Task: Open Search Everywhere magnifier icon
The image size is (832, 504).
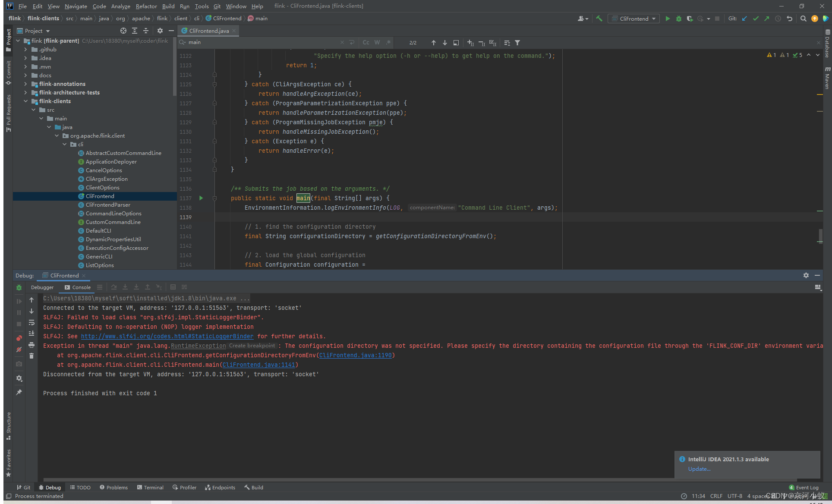Action: tap(803, 19)
